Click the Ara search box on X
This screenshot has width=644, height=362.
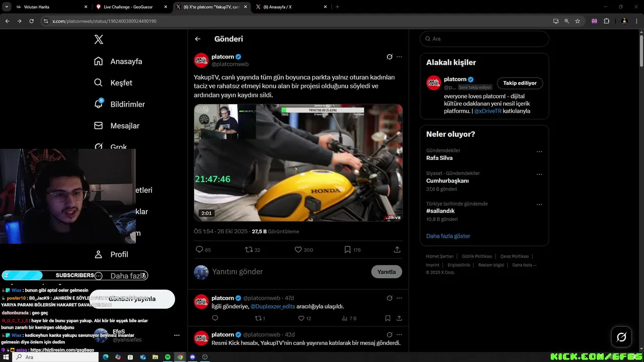(x=485, y=39)
